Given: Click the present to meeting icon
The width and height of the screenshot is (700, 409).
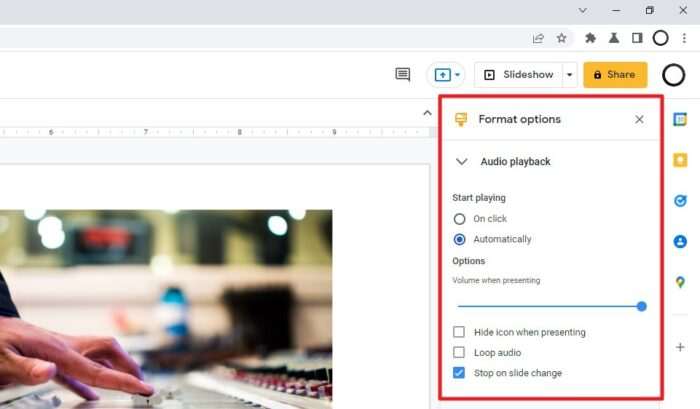Looking at the screenshot, I should coord(442,75).
